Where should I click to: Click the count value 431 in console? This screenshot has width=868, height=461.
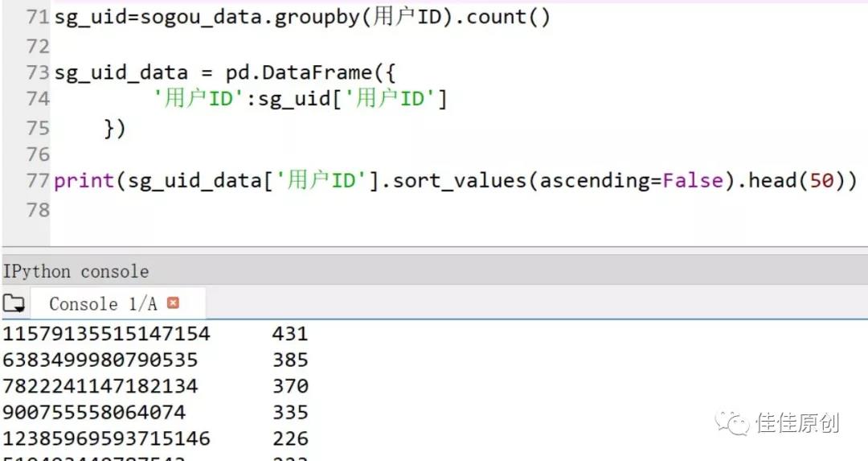click(x=290, y=333)
